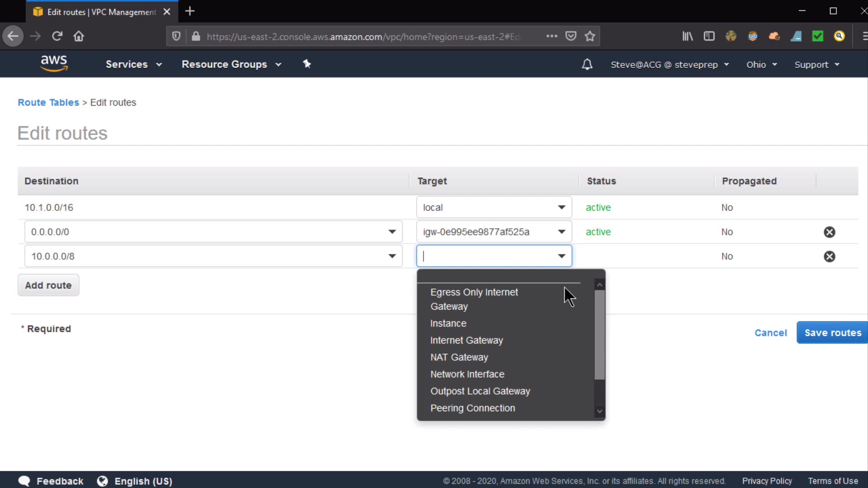Image resolution: width=868 pixels, height=488 pixels.
Task: Select NAT Gateway from target list
Action: pyautogui.click(x=459, y=357)
